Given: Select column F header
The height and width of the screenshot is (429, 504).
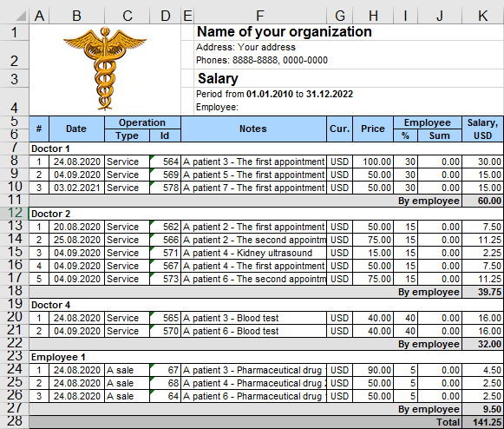Looking at the screenshot, I should click(x=260, y=16).
